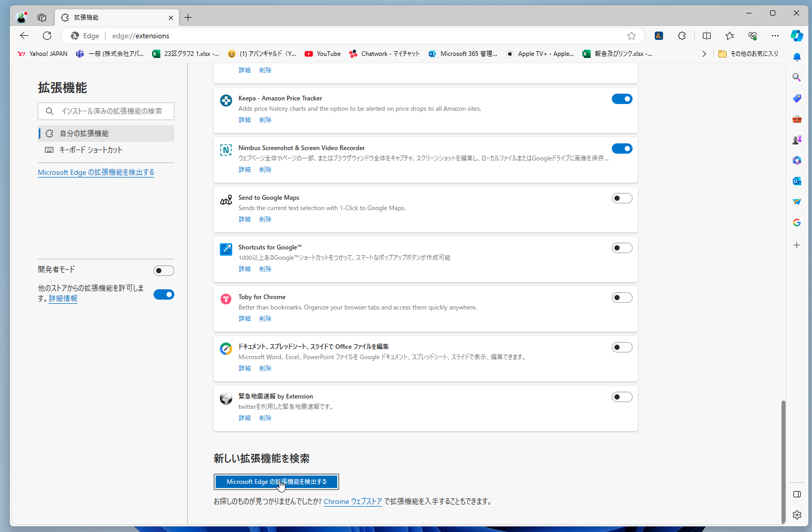Open the YouTube bookmark
Viewport: 812px width, 532px height.
(x=323, y=54)
